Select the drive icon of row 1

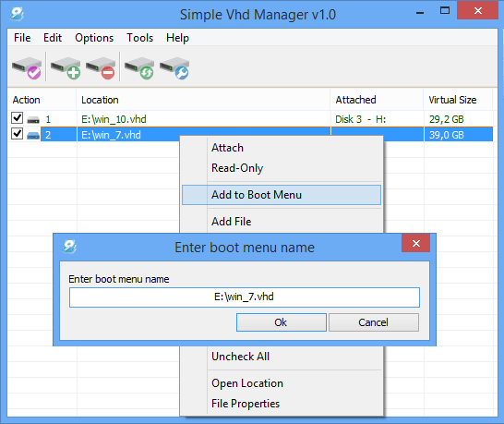pyautogui.click(x=33, y=120)
